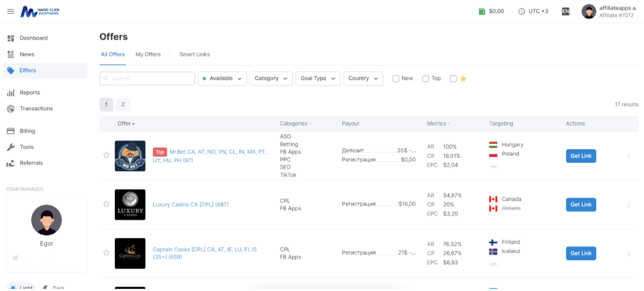Favorite the Luxury Casino offer with star
The width and height of the screenshot is (644, 291).
tap(106, 204)
